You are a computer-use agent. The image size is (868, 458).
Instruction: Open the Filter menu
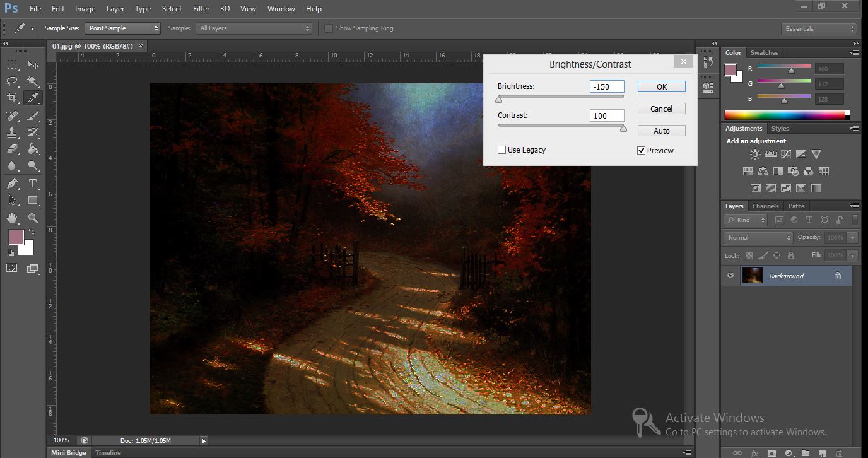201,9
